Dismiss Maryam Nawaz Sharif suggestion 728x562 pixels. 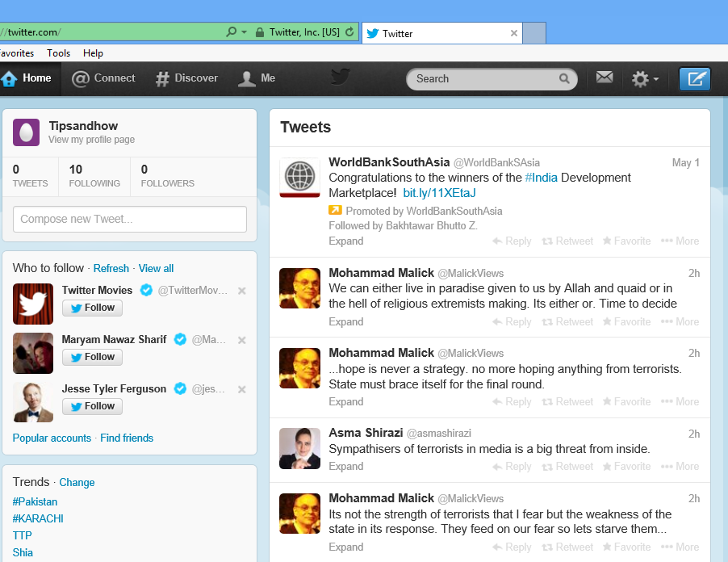coord(242,340)
